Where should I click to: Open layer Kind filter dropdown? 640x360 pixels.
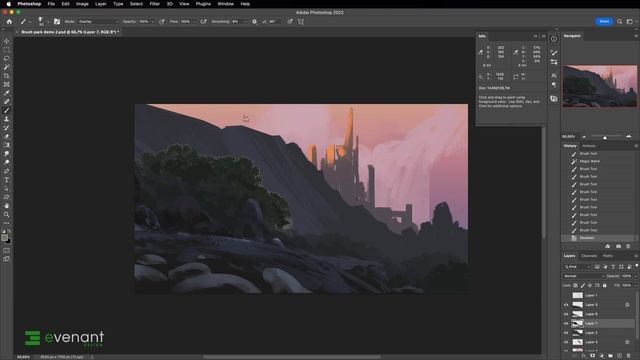click(577, 267)
